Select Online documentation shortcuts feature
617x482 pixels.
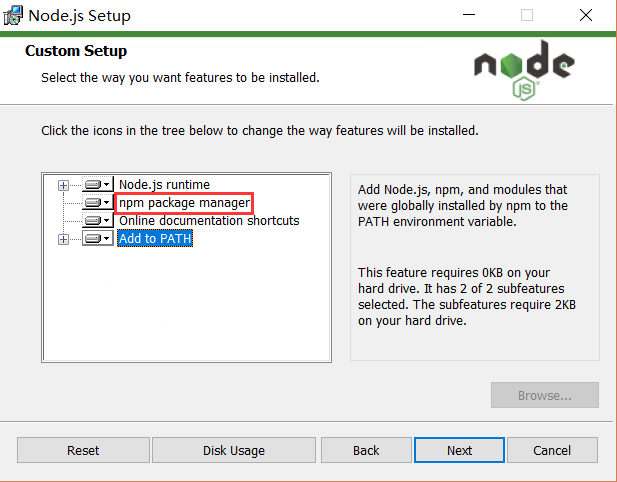click(x=209, y=221)
